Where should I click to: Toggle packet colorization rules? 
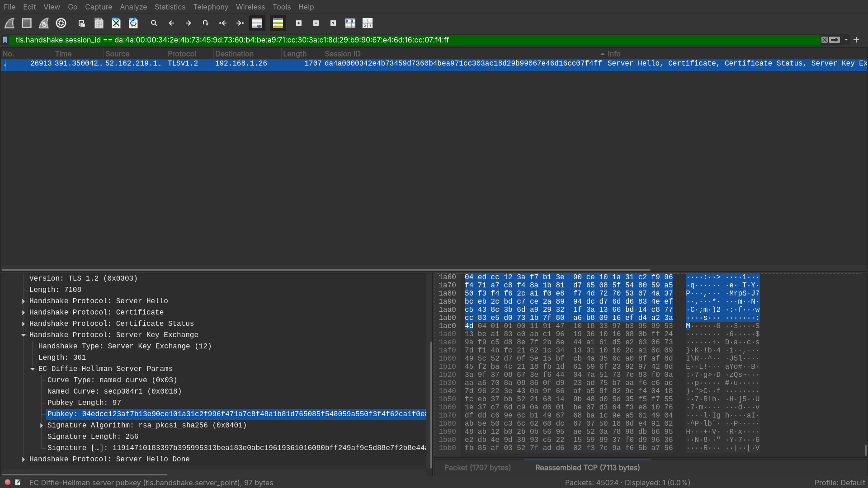coord(278,23)
